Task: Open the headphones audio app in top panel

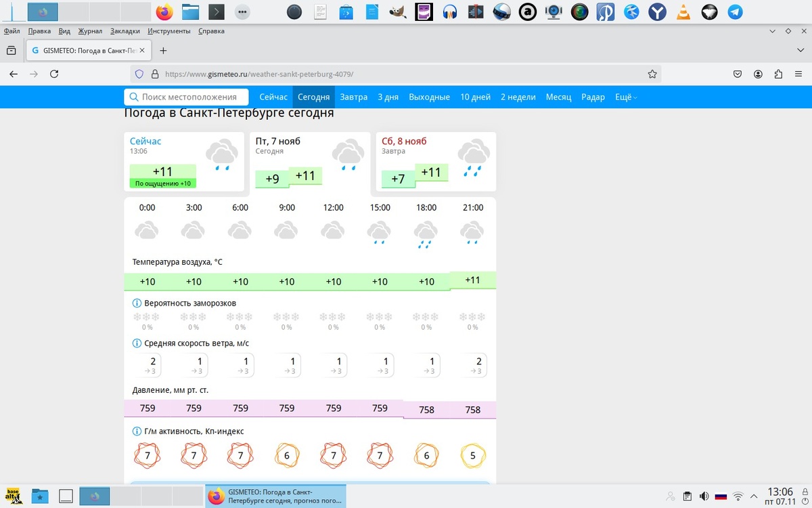Action: (x=450, y=12)
